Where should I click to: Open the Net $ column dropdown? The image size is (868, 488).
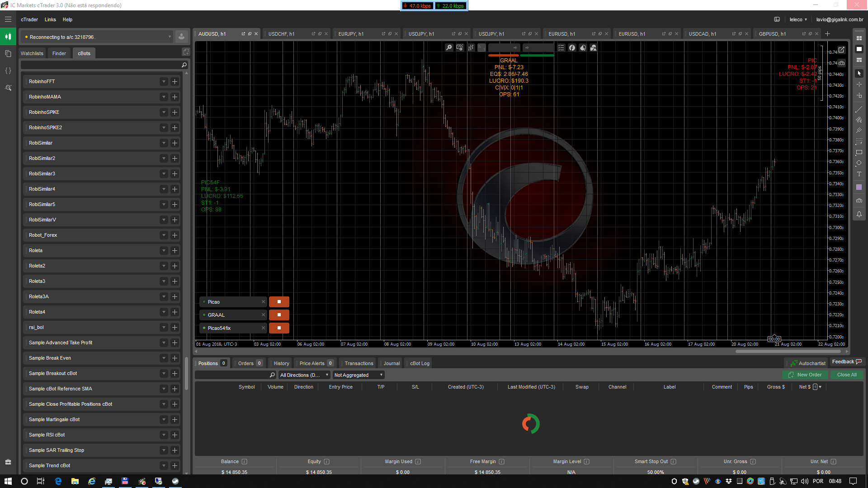pos(821,387)
